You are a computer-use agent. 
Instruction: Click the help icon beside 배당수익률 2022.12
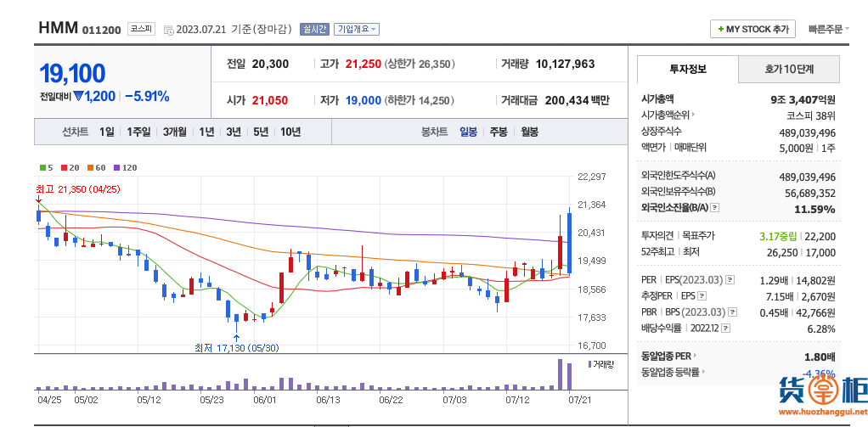point(725,328)
